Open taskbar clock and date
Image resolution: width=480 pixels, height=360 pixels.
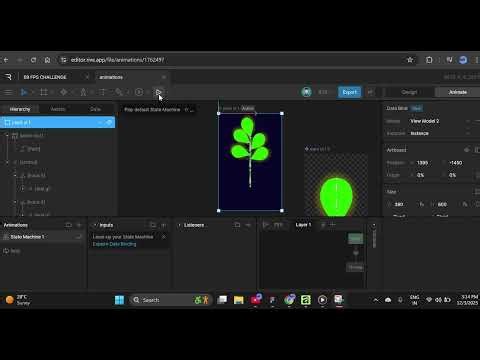[467, 300]
